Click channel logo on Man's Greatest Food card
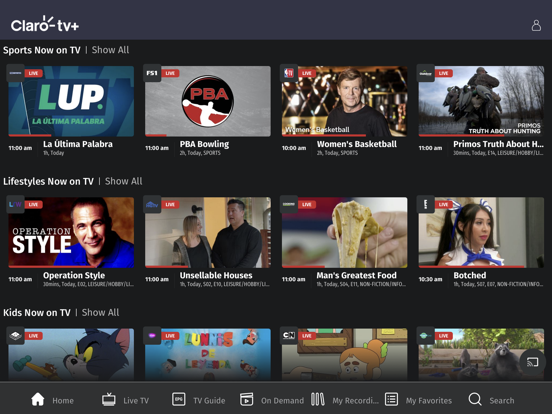Screen dimensions: 552x414 [x=289, y=204]
